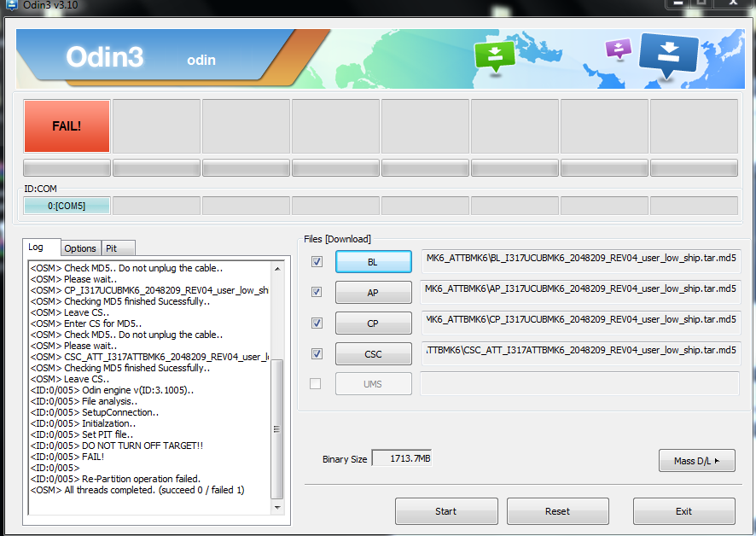Uncheck the BL file checkbox
The image size is (756, 536).
(x=317, y=261)
